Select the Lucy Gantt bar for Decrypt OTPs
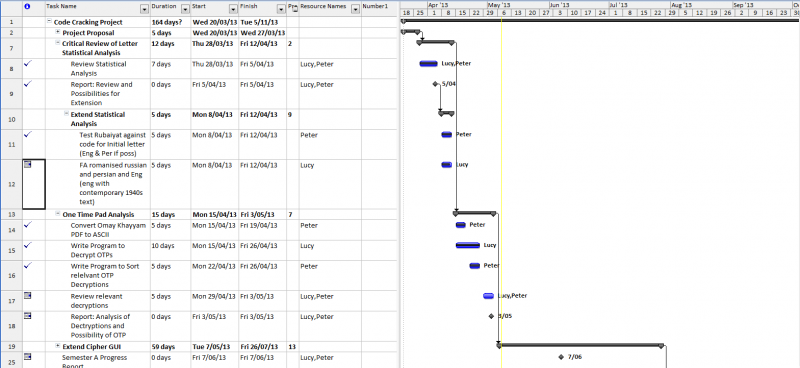This screenshot has height=368, width=800. tap(468, 246)
